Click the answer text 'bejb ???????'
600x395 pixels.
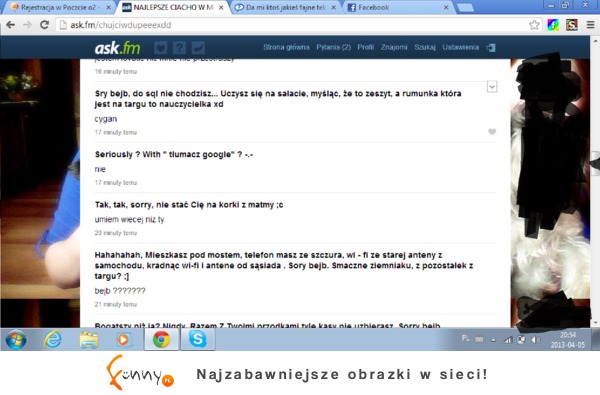point(120,291)
